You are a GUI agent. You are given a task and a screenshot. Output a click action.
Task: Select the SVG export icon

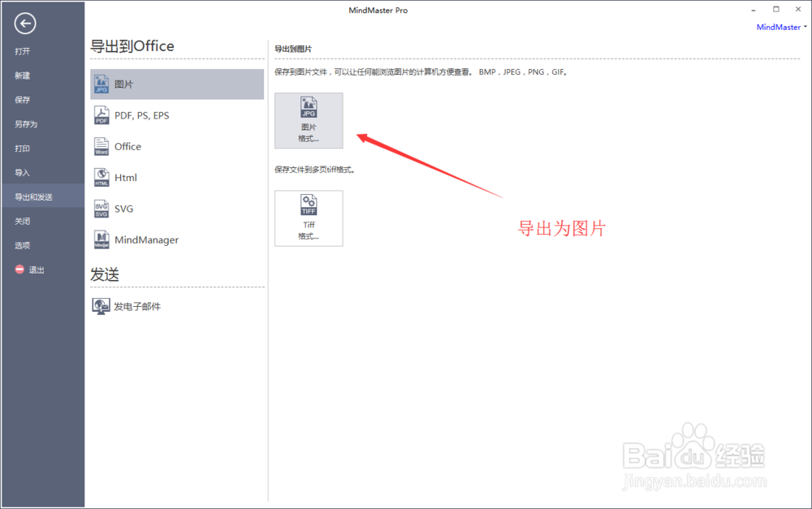(101, 208)
